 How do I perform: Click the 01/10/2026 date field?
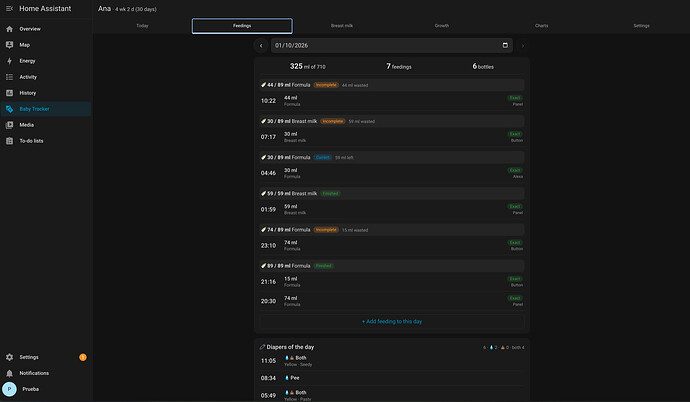pyautogui.click(x=392, y=45)
